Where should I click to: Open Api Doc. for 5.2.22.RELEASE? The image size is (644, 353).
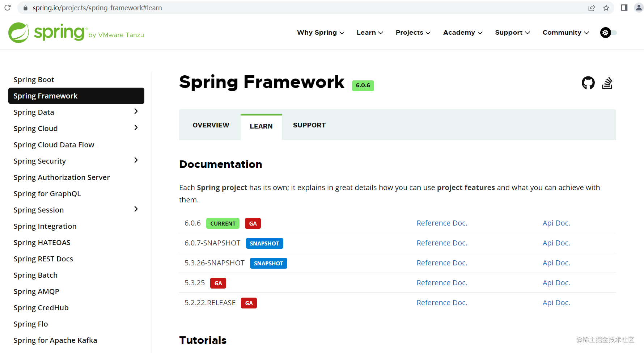(556, 303)
